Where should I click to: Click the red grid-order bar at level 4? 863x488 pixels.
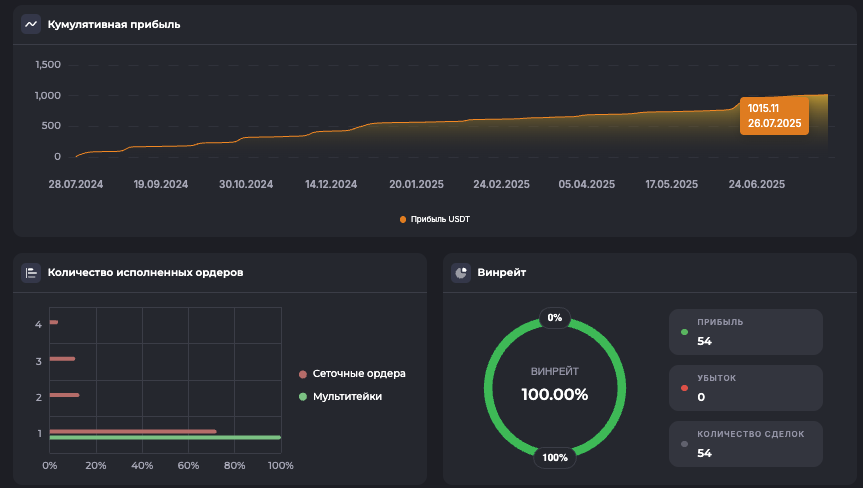[x=53, y=322]
